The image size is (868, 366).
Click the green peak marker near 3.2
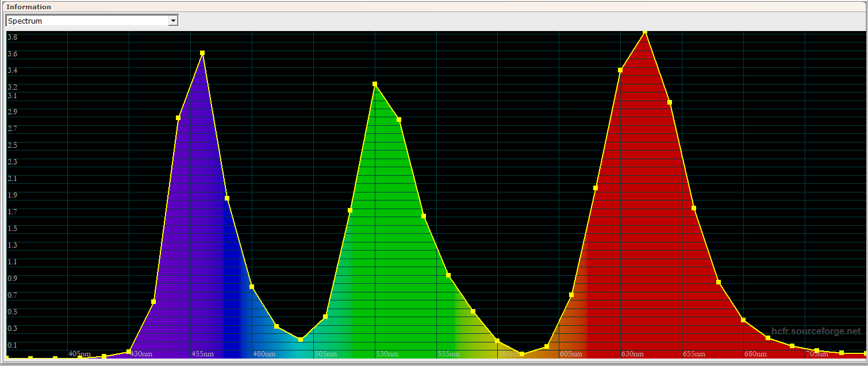tap(375, 84)
